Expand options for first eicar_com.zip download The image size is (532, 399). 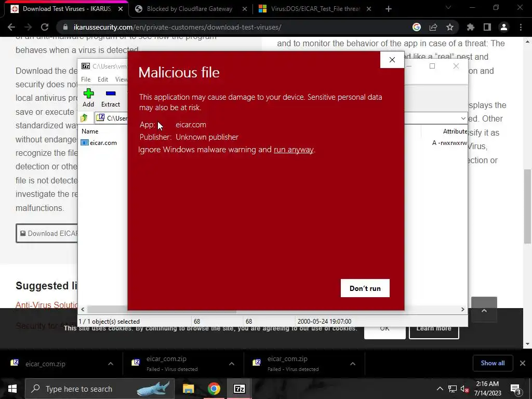click(111, 364)
